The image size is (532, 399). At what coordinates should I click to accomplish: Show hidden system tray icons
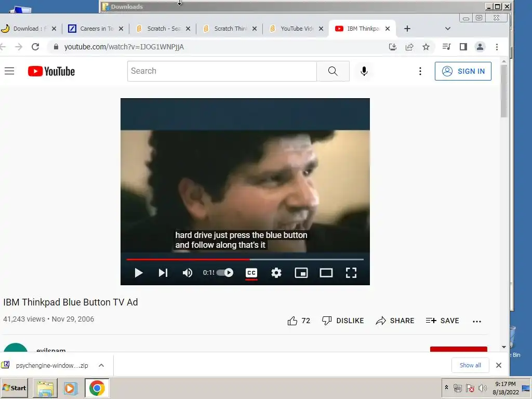446,387
